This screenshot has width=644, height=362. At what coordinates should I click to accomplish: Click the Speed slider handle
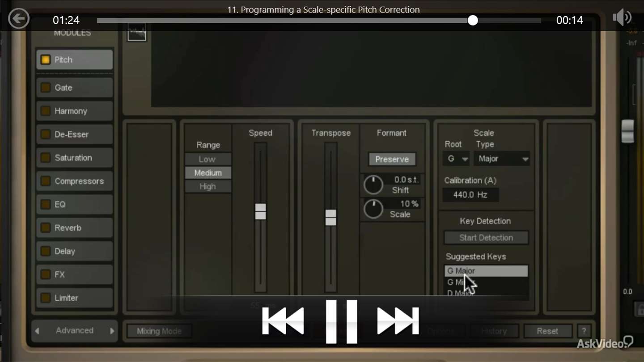(x=261, y=211)
